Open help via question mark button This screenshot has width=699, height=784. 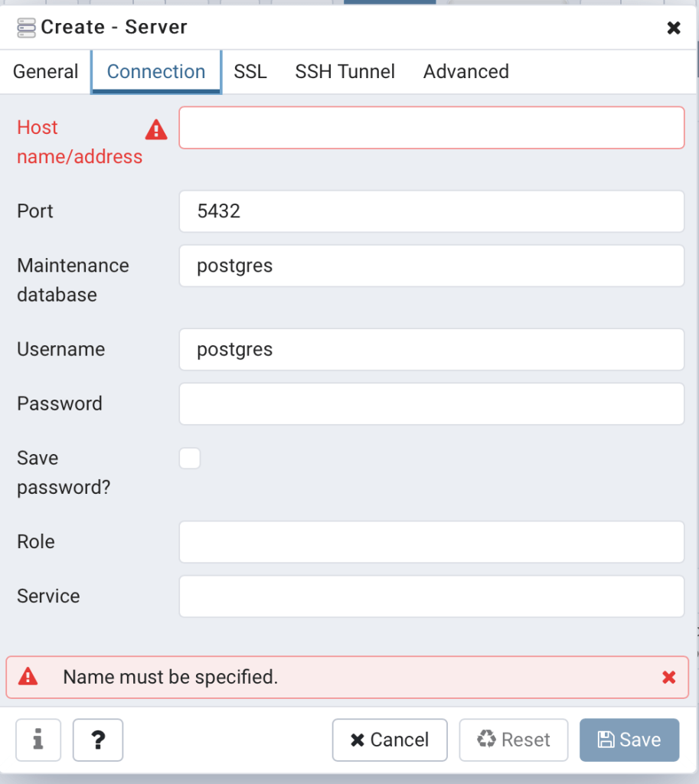pos(97,740)
